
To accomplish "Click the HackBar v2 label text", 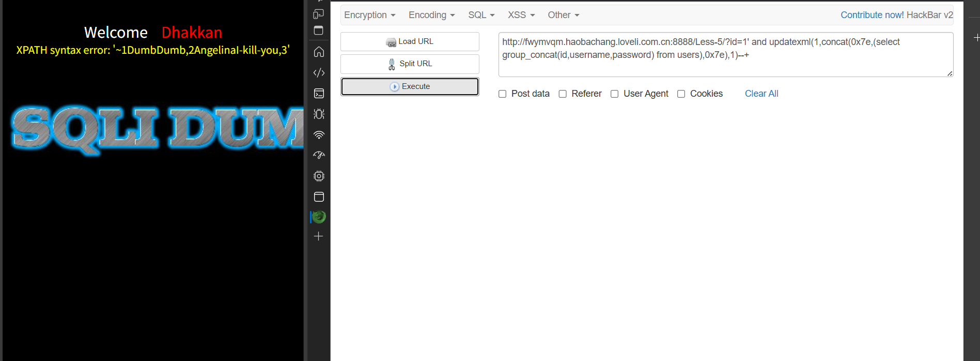I will click(x=930, y=15).
